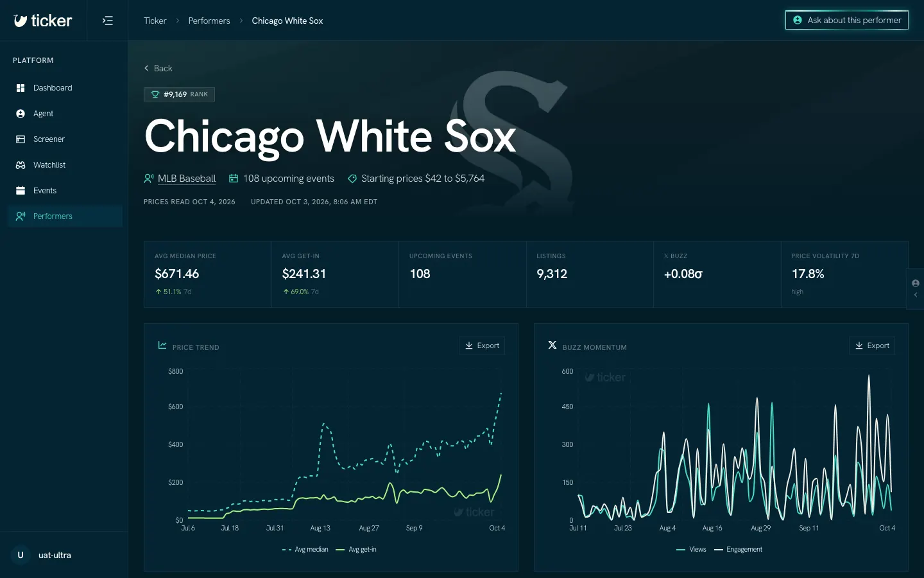Click "Starting prices $42 to $5,764" text
The width and height of the screenshot is (924, 578).
423,179
